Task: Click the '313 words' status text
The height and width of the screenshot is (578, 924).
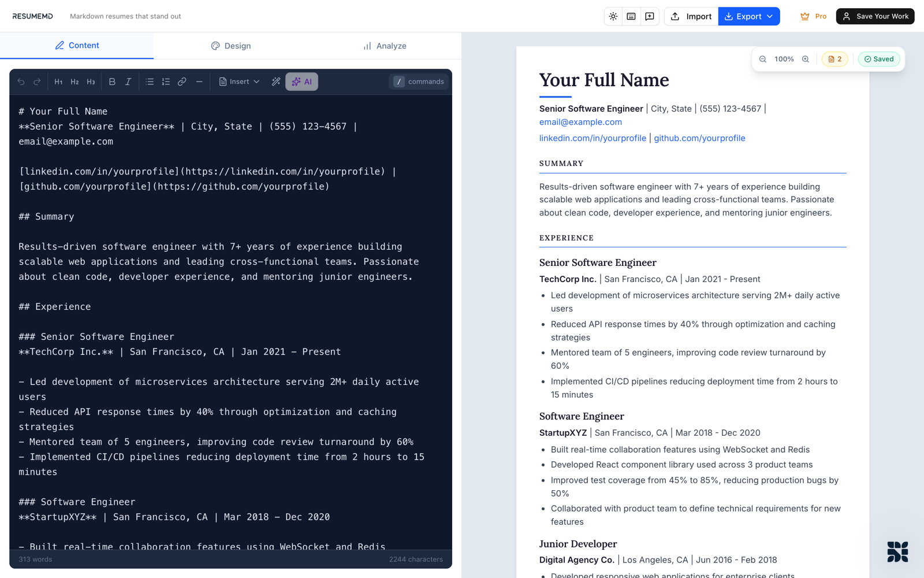Action: (35, 559)
